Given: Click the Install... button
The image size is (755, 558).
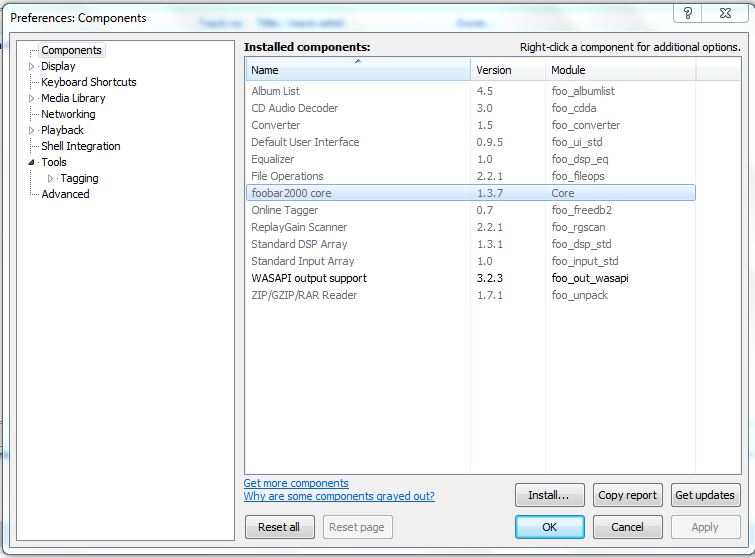Looking at the screenshot, I should [x=549, y=495].
